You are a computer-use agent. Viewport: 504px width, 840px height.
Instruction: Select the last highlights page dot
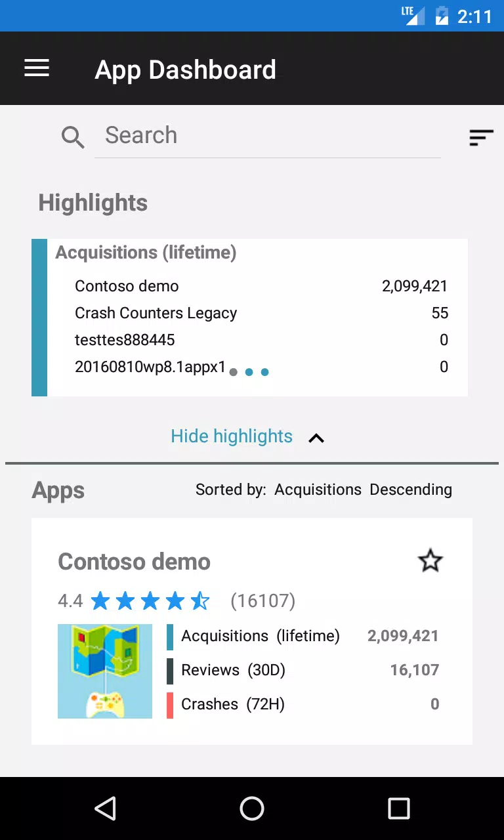(x=265, y=372)
